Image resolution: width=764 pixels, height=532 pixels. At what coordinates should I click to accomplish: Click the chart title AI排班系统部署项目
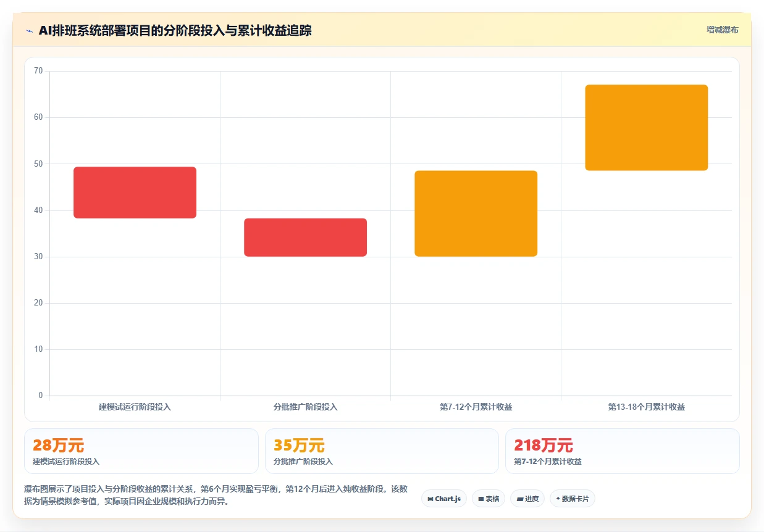coord(175,30)
